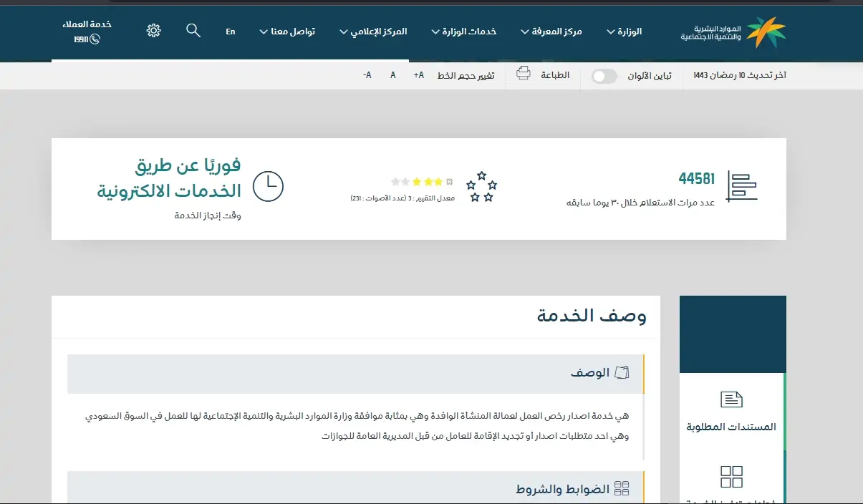Click الطباعة print label

point(555,75)
